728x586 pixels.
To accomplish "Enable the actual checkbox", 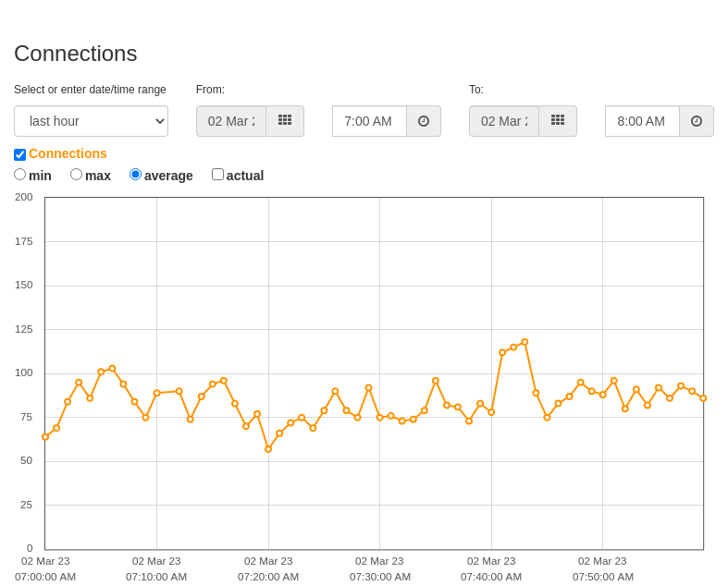I will [x=217, y=175].
